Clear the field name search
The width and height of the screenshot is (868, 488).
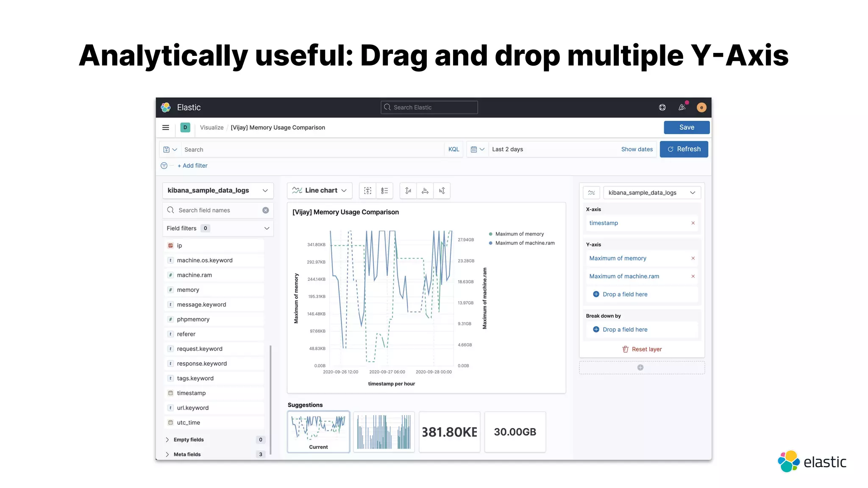[266, 210]
